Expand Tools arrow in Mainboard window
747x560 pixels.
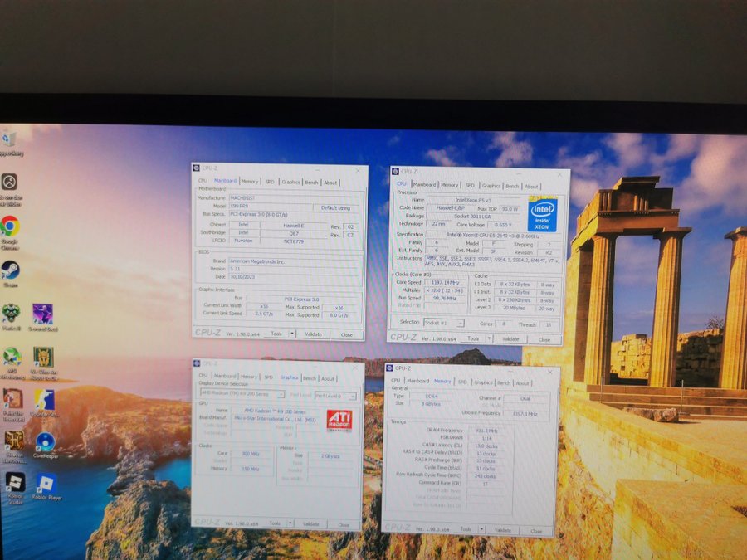[290, 334]
